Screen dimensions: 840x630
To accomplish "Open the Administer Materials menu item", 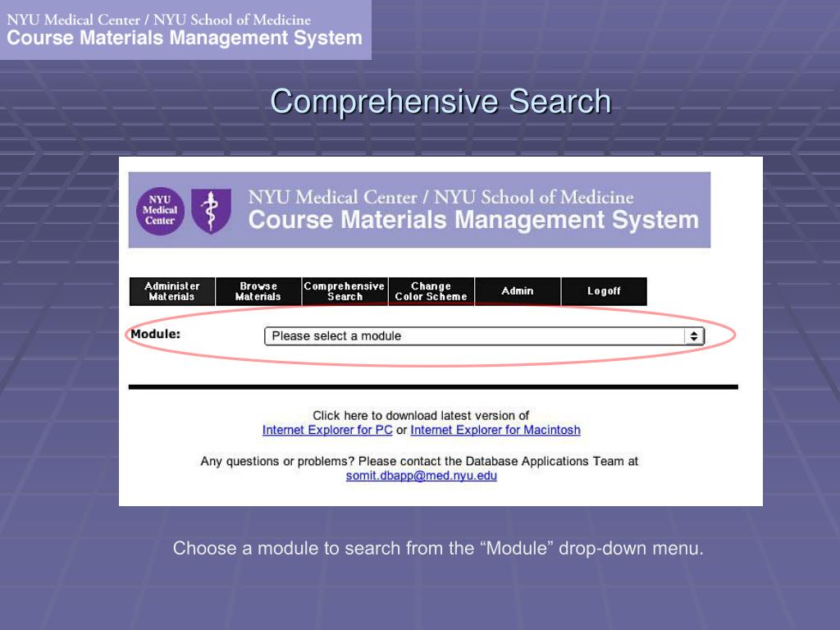I will pyautogui.click(x=172, y=291).
